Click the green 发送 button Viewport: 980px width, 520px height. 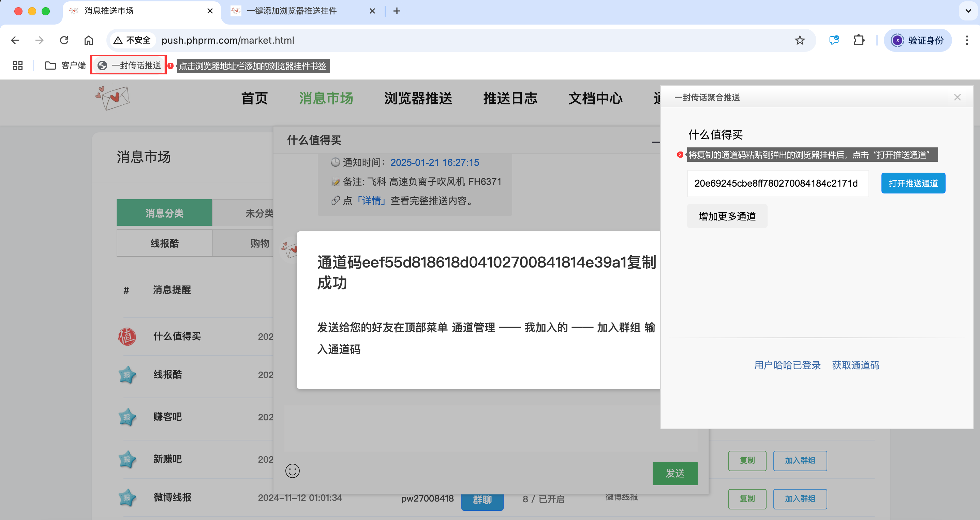click(675, 473)
